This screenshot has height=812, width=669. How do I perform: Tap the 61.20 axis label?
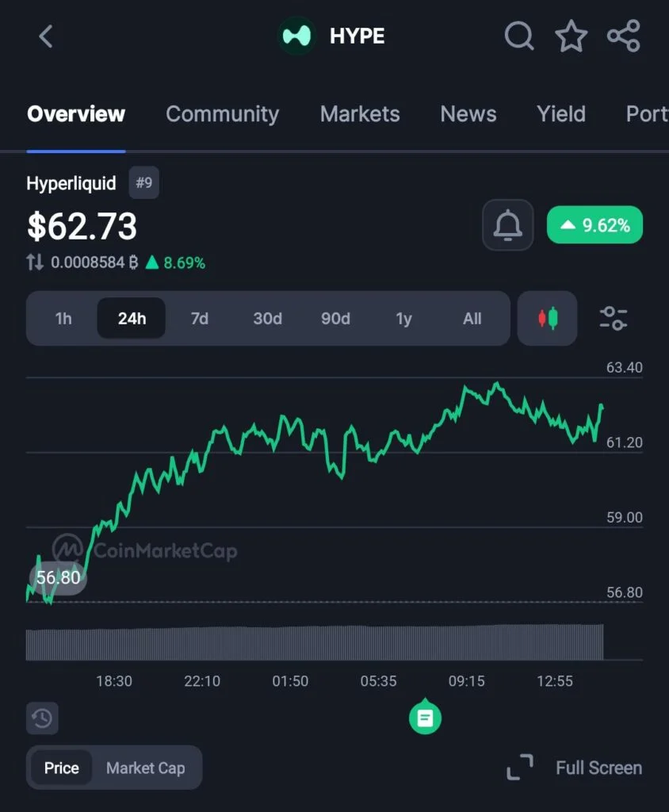point(624,442)
